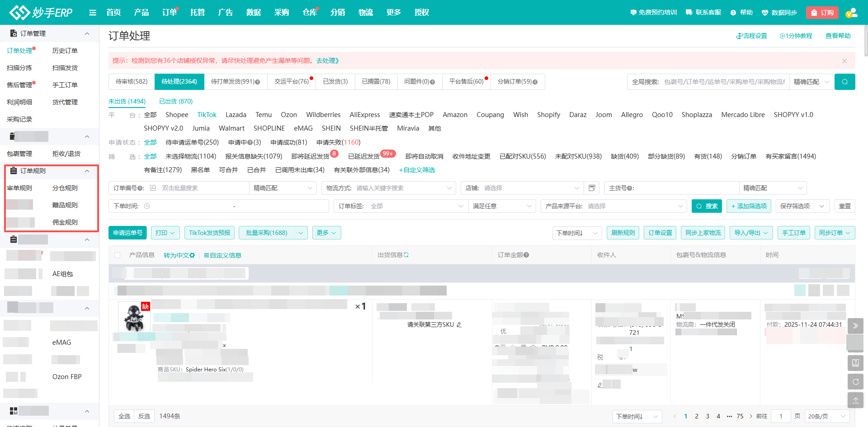Screen dimensions: 868x427
Task: Click the 下单时间 date range field
Action: click(x=234, y=206)
